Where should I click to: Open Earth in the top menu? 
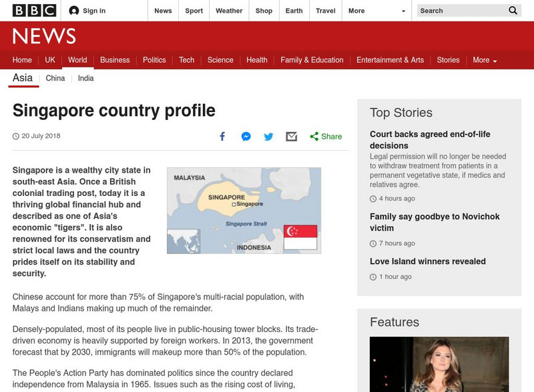point(294,11)
